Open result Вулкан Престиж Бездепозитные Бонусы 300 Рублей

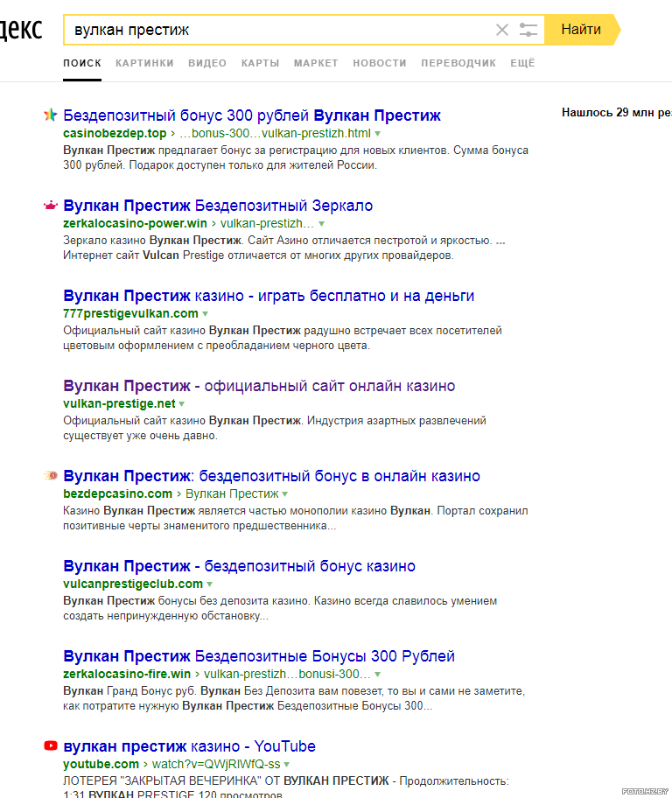click(259, 656)
